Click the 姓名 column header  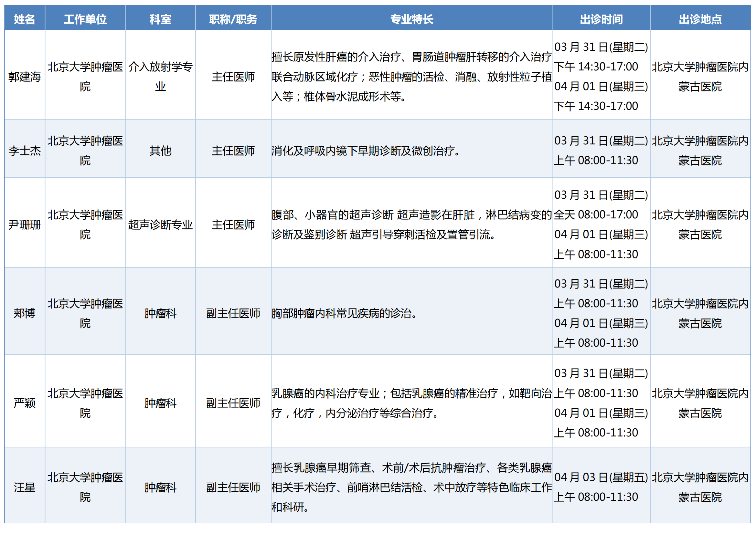pyautogui.click(x=24, y=19)
